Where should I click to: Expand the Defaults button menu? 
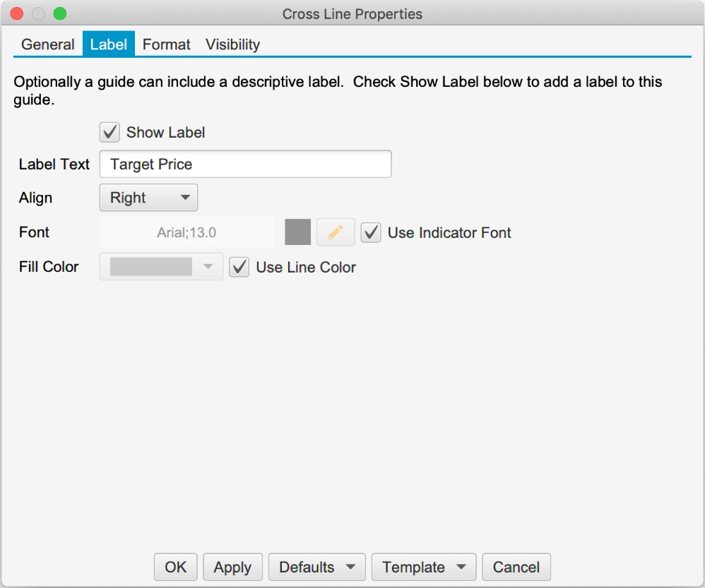click(317, 567)
